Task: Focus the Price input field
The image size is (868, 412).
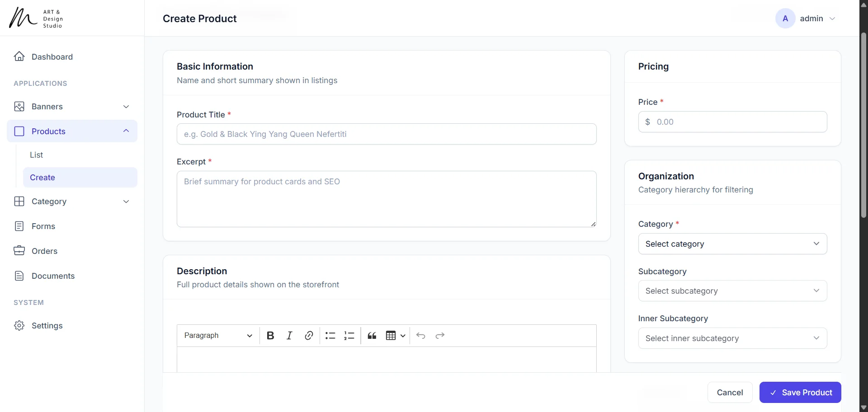Action: coord(732,122)
